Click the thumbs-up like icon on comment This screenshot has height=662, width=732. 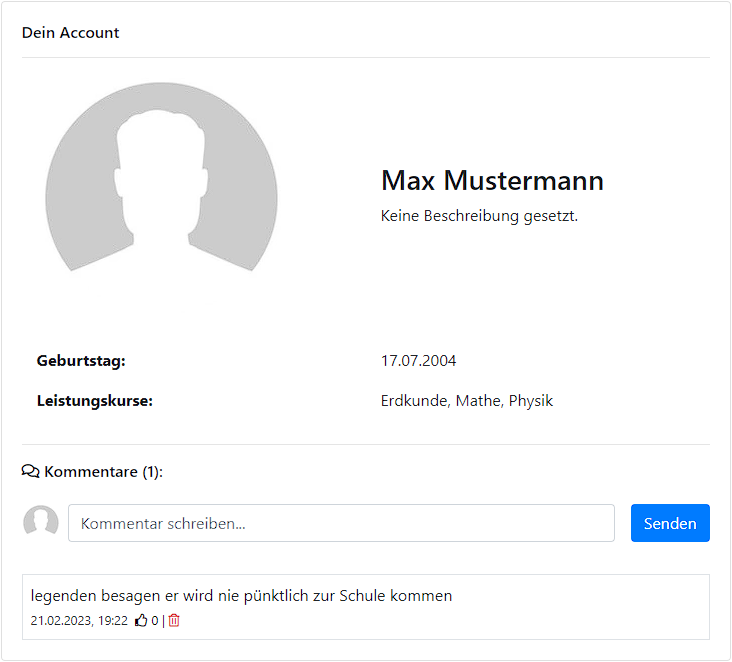click(x=141, y=620)
